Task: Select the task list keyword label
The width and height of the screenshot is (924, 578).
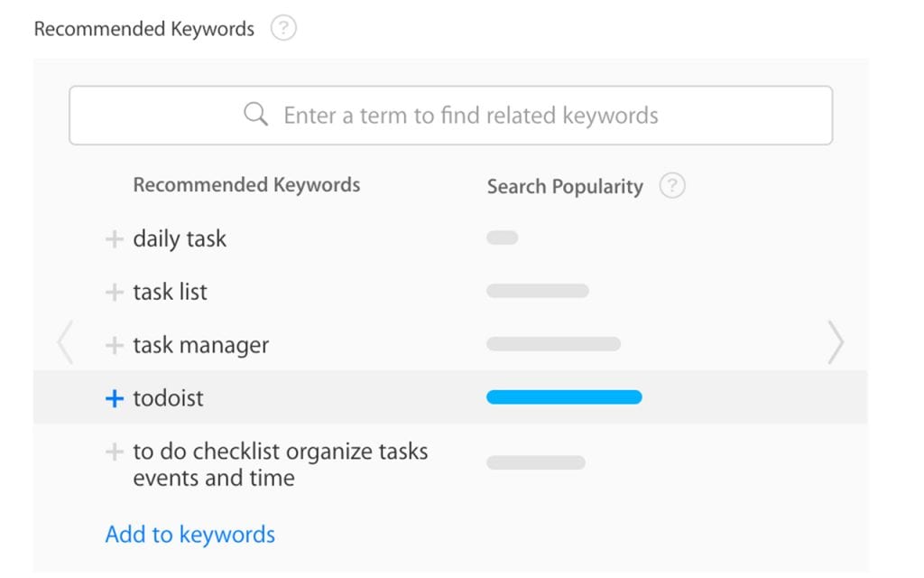Action: (171, 293)
